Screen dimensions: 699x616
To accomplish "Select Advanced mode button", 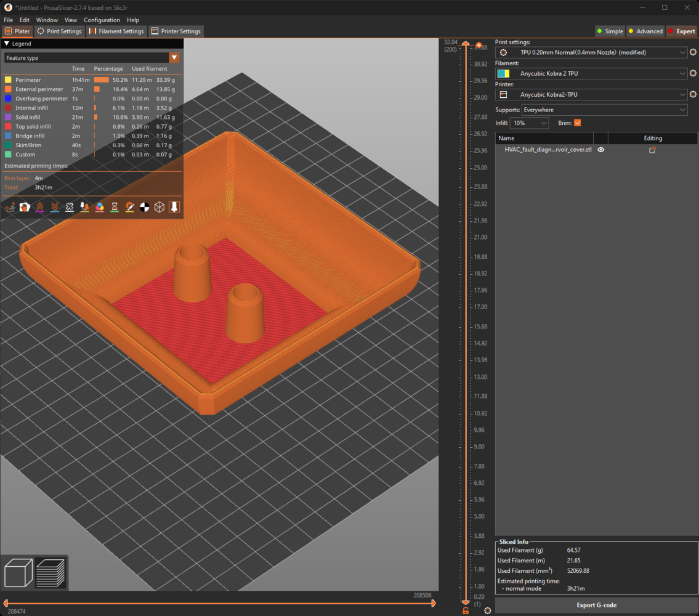I will [645, 31].
